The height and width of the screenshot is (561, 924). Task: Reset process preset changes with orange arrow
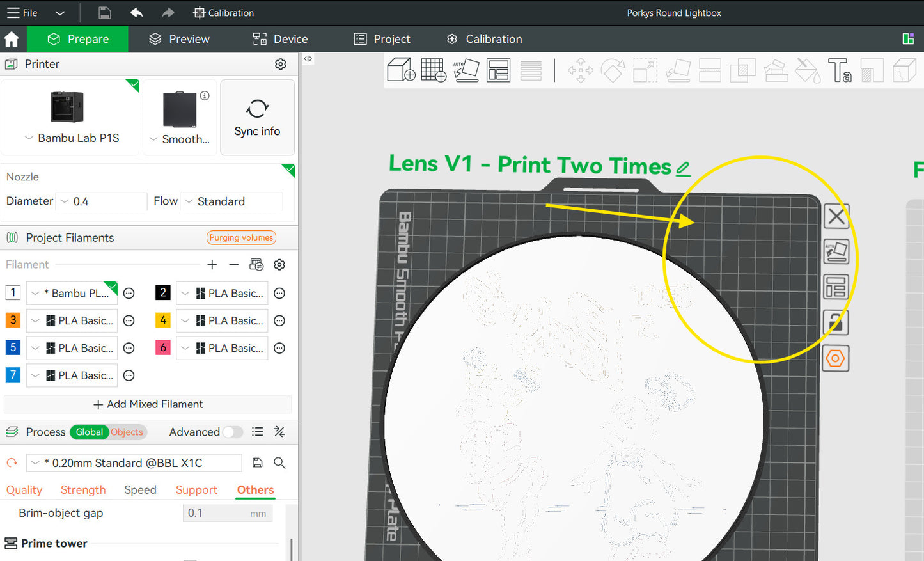pyautogui.click(x=12, y=463)
